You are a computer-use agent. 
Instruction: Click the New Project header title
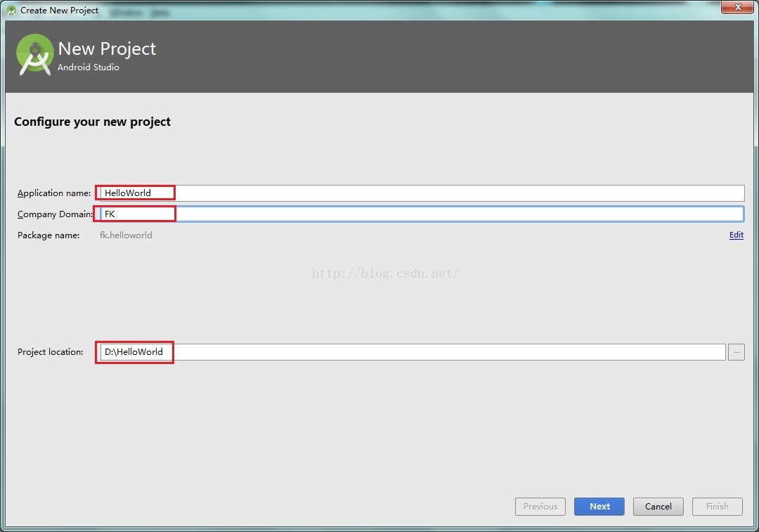point(107,48)
